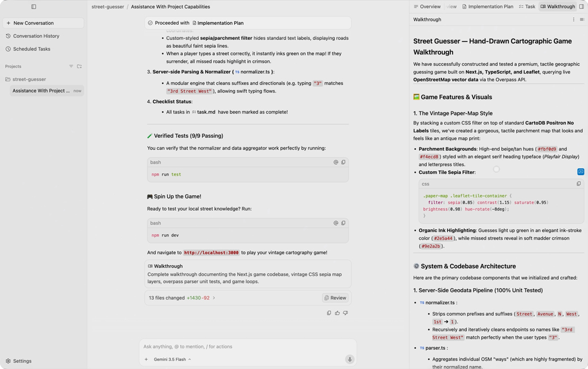Open the Gemini 3.5 Flash model selector
Screen dimensions: 588x369
(172, 359)
